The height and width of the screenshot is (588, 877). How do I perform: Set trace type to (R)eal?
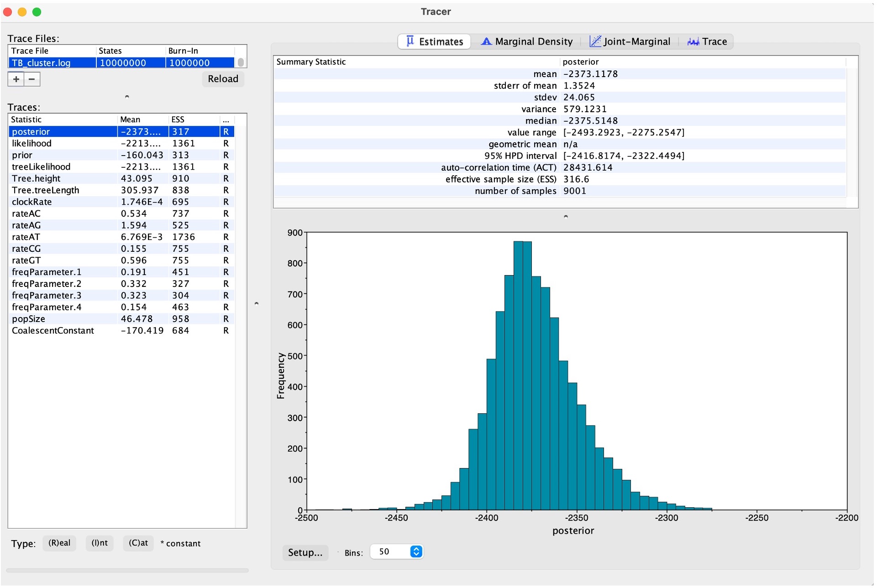[59, 543]
